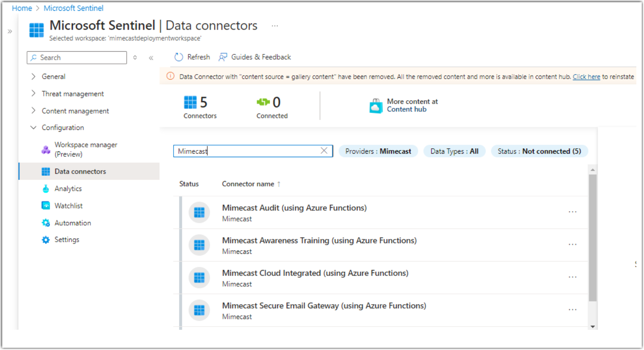
Task: Click here to reinstate removed content
Action: pyautogui.click(x=586, y=76)
